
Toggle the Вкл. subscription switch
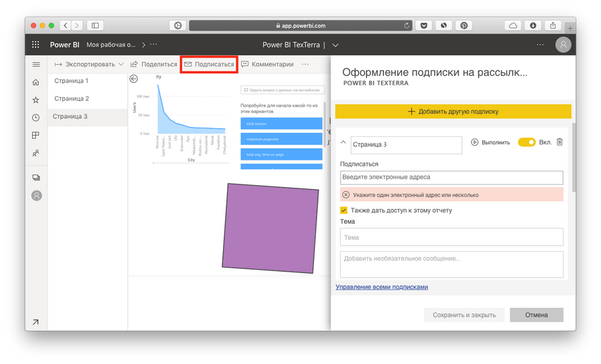coord(527,142)
